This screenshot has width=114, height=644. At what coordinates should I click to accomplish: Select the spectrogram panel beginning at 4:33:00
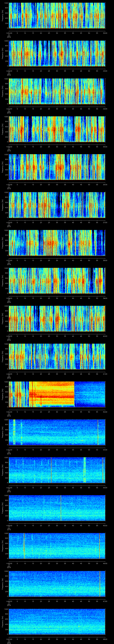(x=57, y=91)
